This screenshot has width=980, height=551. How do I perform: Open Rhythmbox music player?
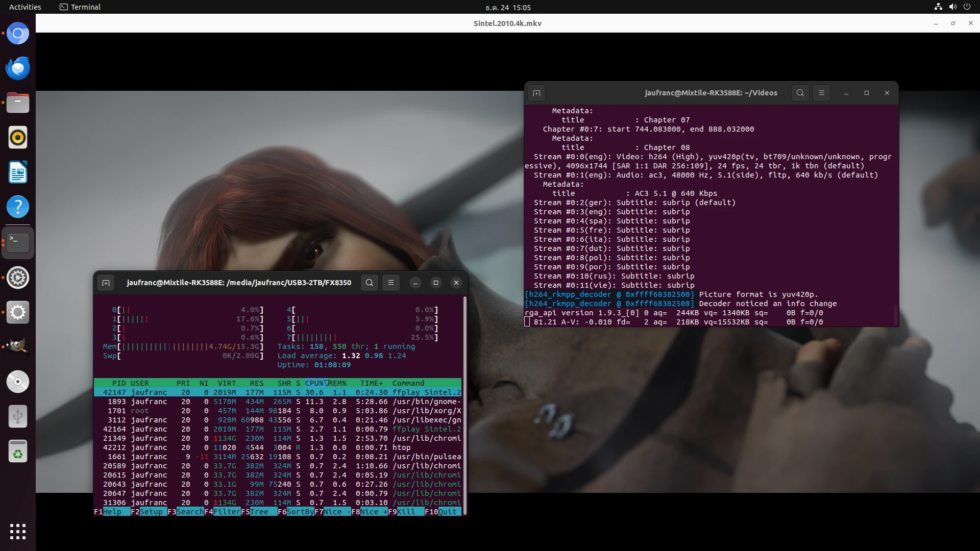18,137
